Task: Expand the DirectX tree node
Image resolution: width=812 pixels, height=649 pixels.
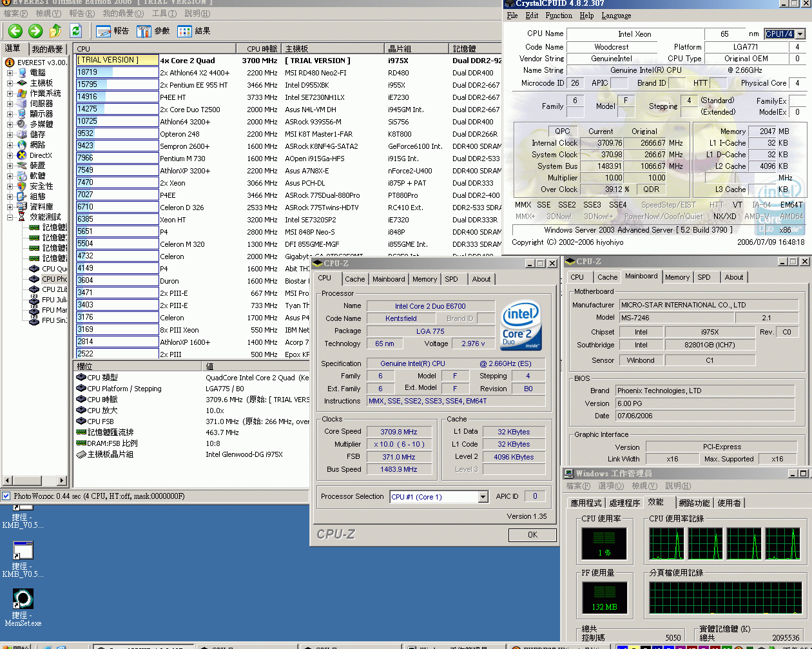Action: pos(10,155)
